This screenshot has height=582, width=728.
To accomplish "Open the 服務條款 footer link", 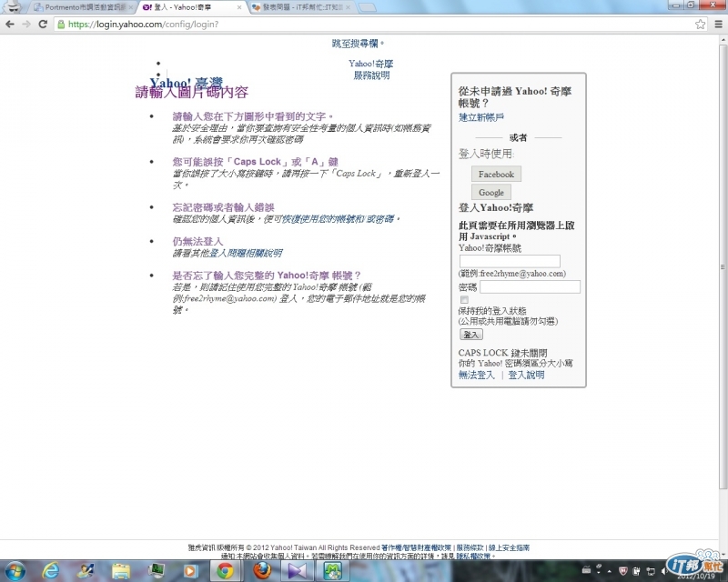I will [470, 547].
